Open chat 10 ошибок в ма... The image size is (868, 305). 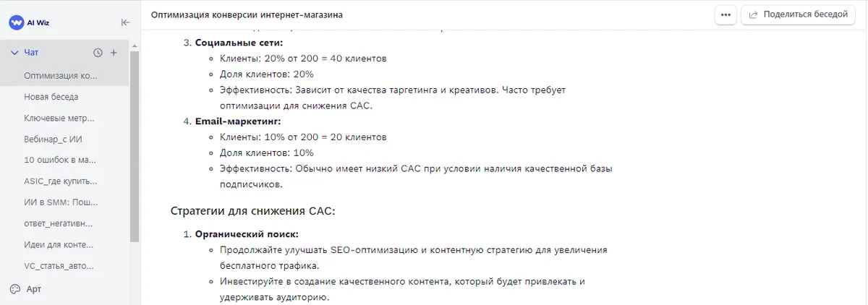click(x=60, y=160)
